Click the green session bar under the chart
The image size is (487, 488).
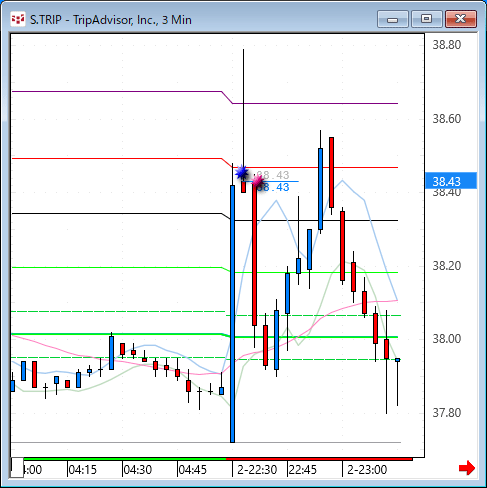(125, 459)
